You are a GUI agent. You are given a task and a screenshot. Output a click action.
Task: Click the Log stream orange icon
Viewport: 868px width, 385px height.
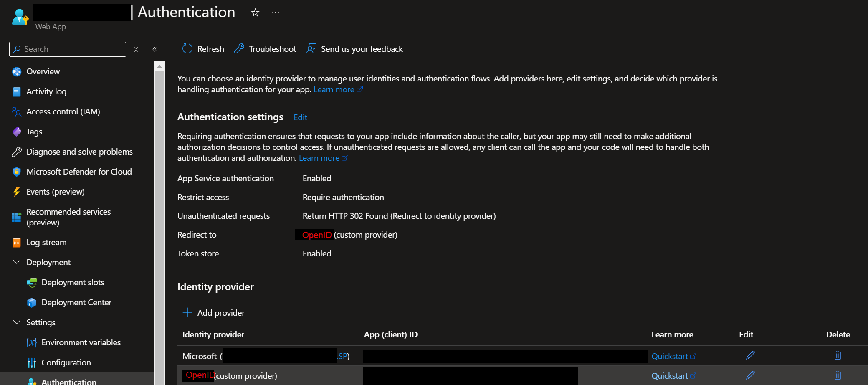tap(17, 243)
